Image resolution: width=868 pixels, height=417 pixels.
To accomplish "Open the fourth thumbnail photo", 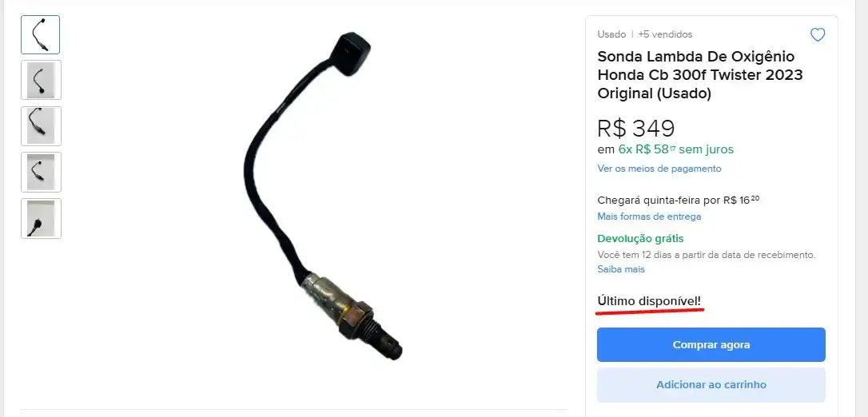I will (41, 172).
